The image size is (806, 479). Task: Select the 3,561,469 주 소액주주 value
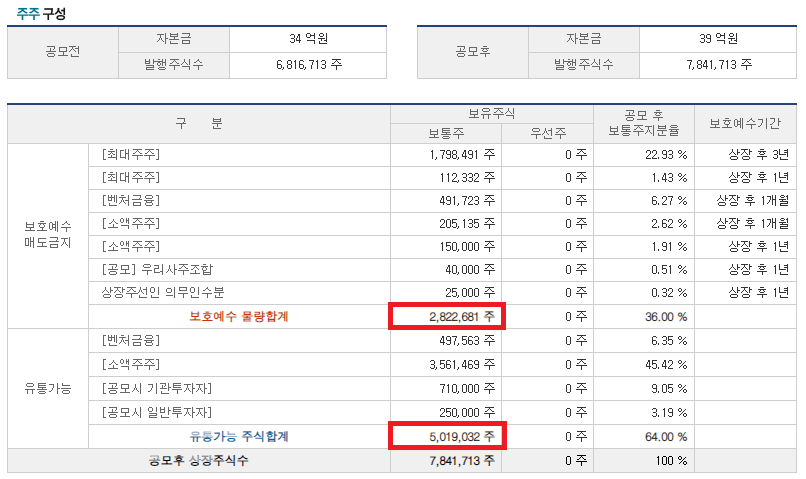[462, 365]
